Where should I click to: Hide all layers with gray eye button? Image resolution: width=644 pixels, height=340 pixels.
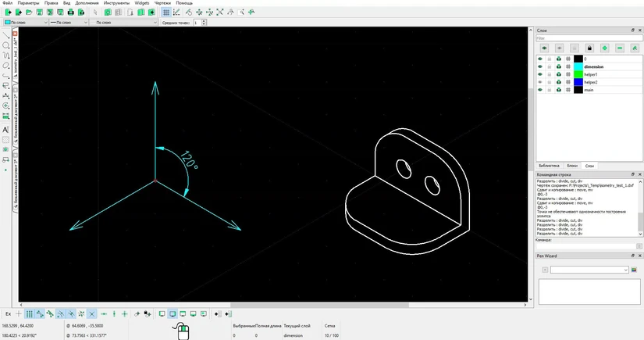559,48
